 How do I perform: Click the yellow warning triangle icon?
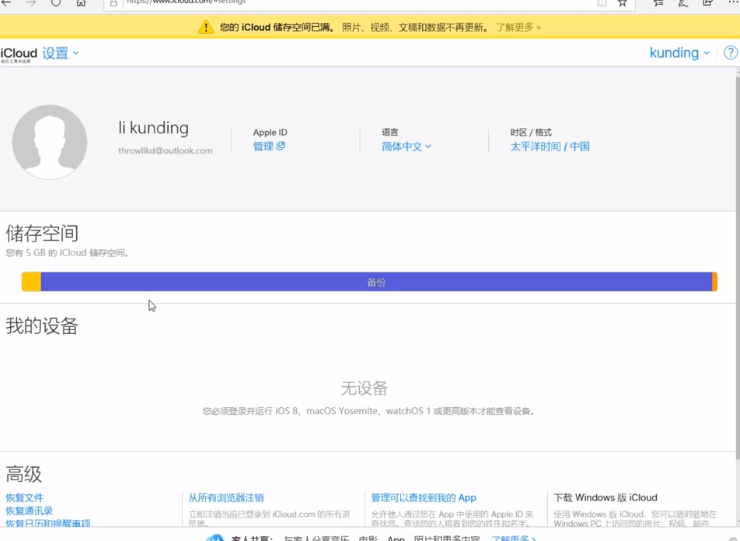pyautogui.click(x=206, y=27)
